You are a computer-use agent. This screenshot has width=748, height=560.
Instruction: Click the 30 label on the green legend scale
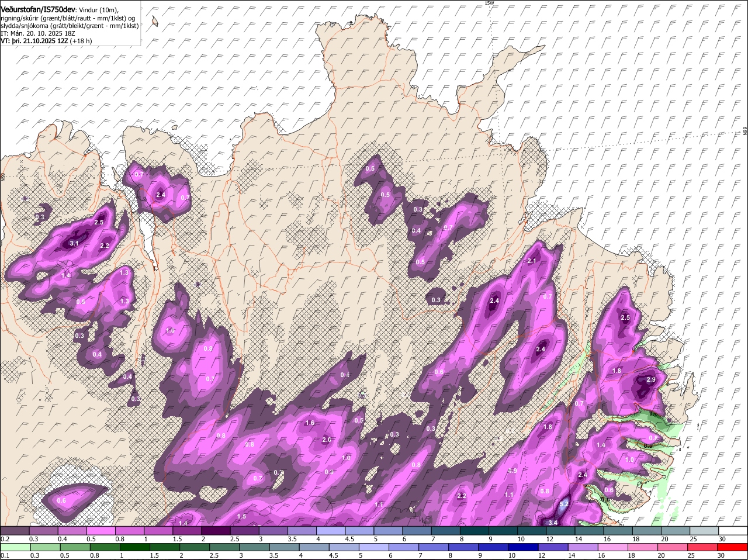pyautogui.click(x=721, y=555)
